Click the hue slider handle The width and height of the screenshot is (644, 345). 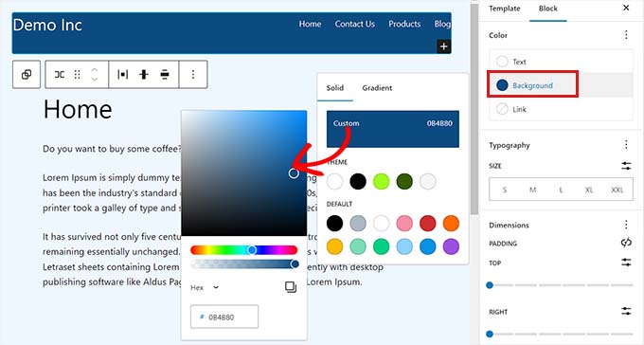point(252,250)
